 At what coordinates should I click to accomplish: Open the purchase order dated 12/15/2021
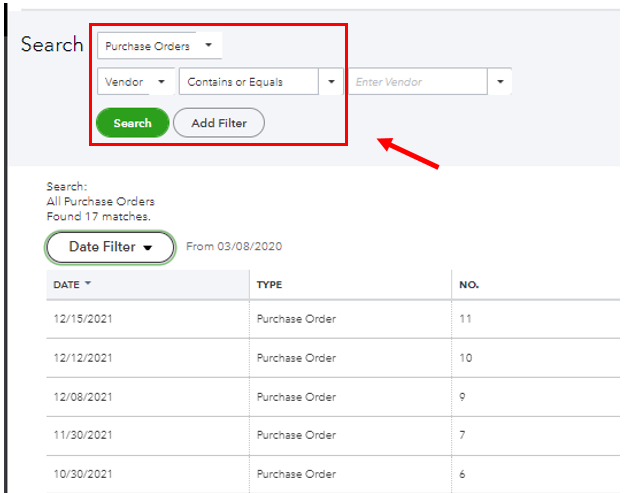click(x=83, y=319)
